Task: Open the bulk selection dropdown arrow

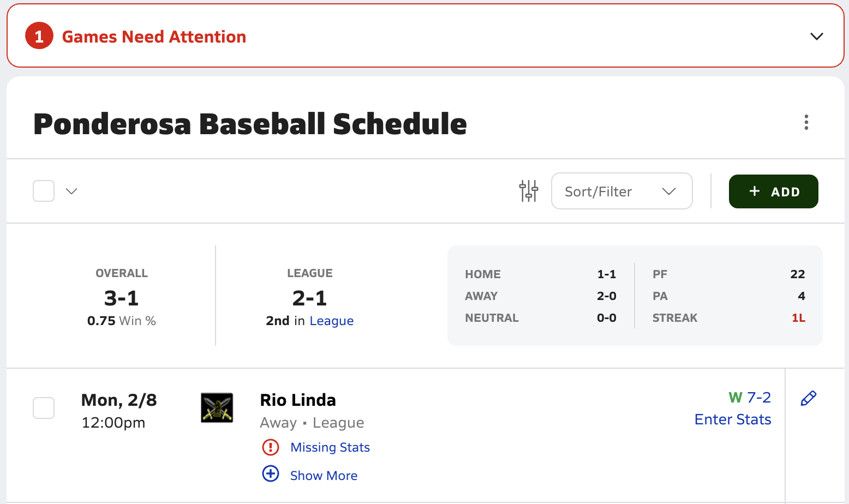Action: [71, 191]
